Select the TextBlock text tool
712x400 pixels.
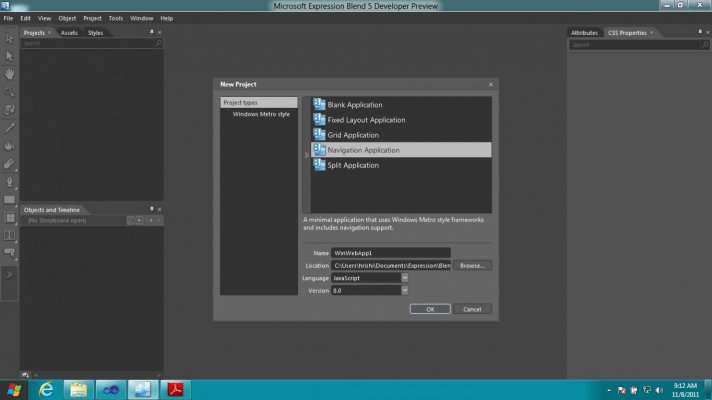tap(9, 235)
